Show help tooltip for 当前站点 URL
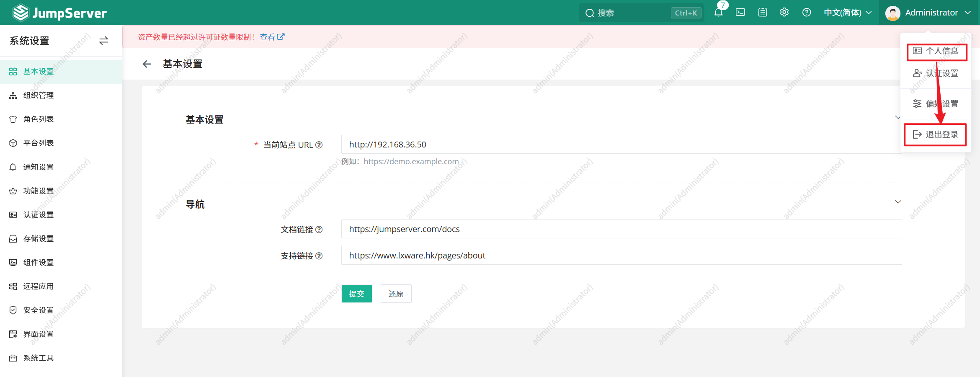This screenshot has width=980, height=377. (319, 145)
